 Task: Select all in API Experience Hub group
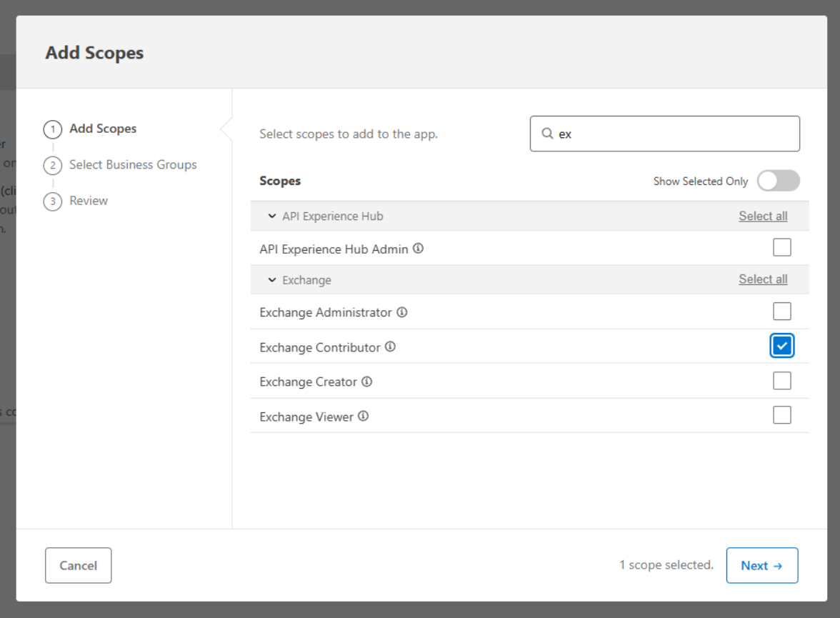[763, 216]
